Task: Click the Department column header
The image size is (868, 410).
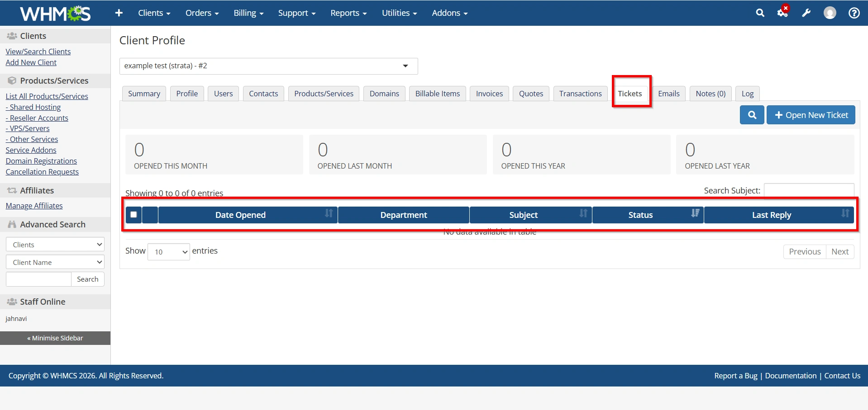Action: pos(404,215)
